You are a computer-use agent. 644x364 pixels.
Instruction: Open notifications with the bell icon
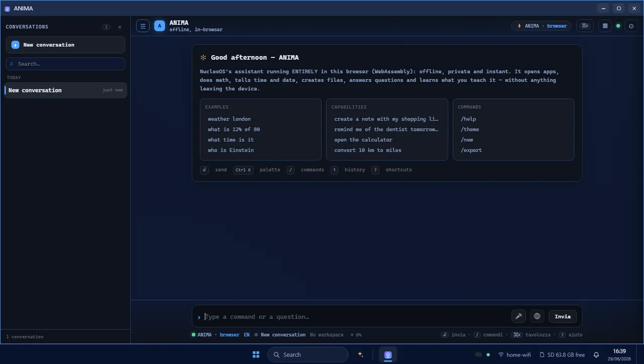pos(596,355)
